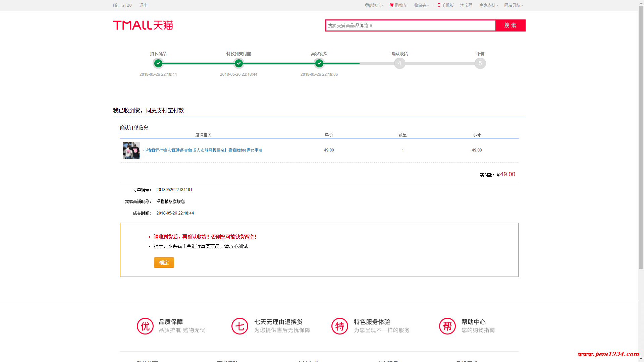Open the 淘宝网 link
The height and width of the screenshot is (362, 644).
point(466,5)
